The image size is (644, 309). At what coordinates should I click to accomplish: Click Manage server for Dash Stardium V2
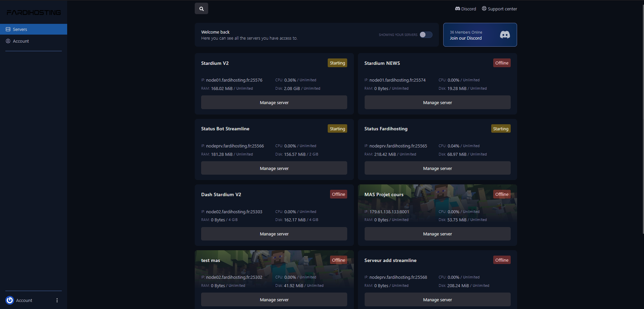pyautogui.click(x=274, y=234)
